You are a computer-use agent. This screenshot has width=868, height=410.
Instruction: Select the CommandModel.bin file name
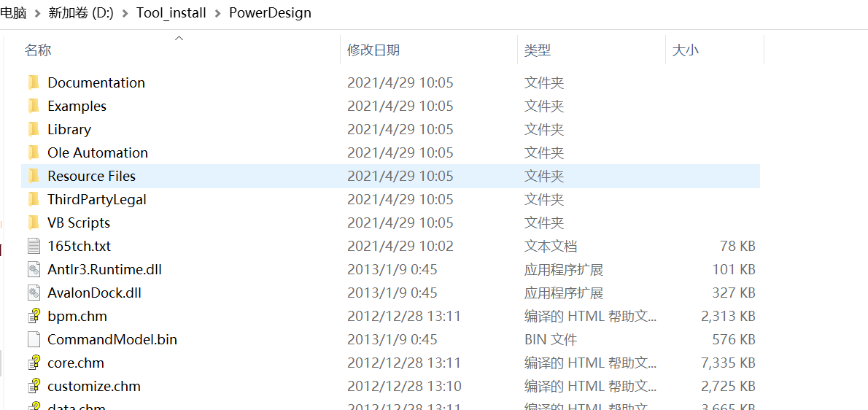[112, 339]
